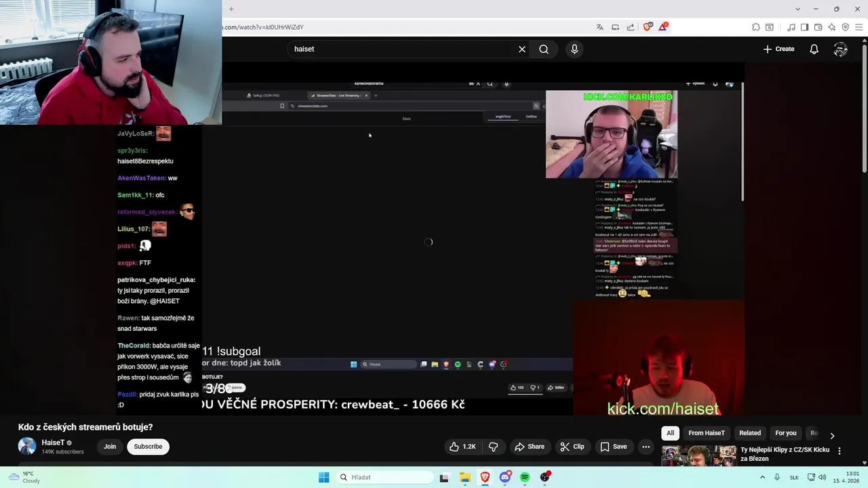Screen dimensions: 868x488
Task: Expand the tab search chevron in title bar
Action: click(x=797, y=9)
